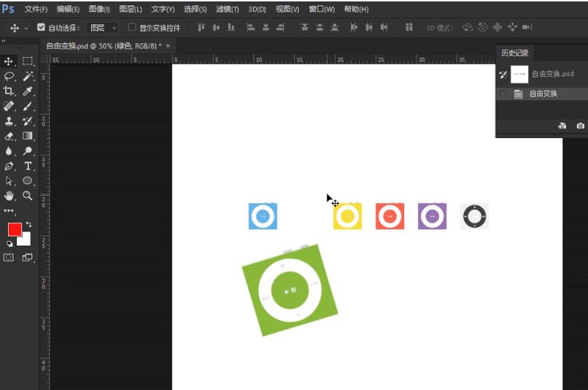Click the red foreground color swatch
The width and height of the screenshot is (588, 390).
click(x=15, y=229)
